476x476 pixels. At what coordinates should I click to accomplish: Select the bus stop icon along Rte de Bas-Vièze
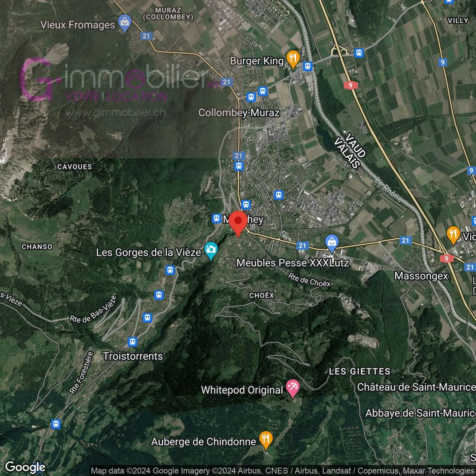click(148, 318)
